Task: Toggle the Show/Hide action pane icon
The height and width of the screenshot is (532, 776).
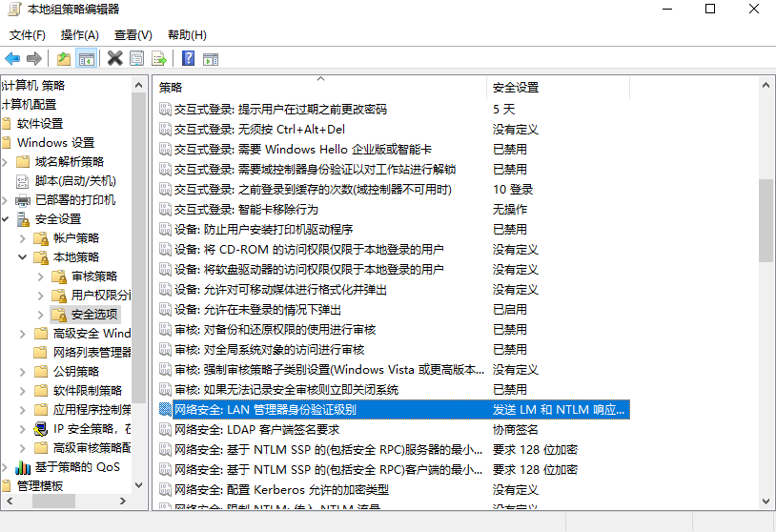Action: click(x=211, y=58)
